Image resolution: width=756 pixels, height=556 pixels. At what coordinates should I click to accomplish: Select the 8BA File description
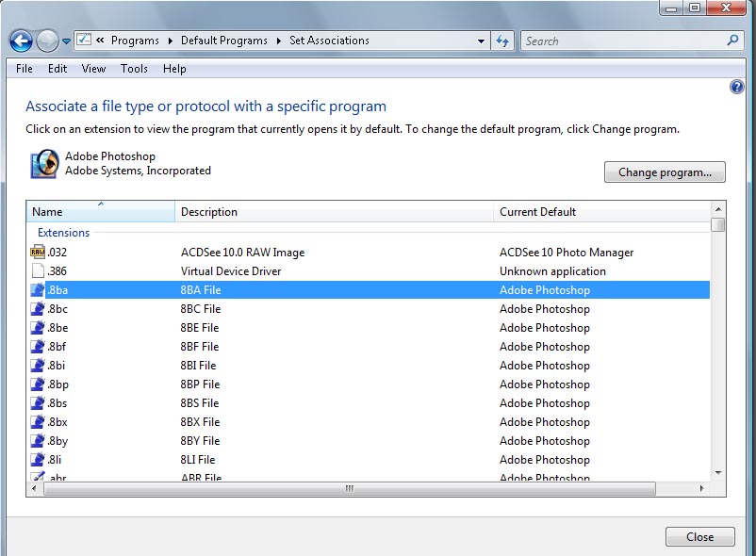tap(201, 290)
